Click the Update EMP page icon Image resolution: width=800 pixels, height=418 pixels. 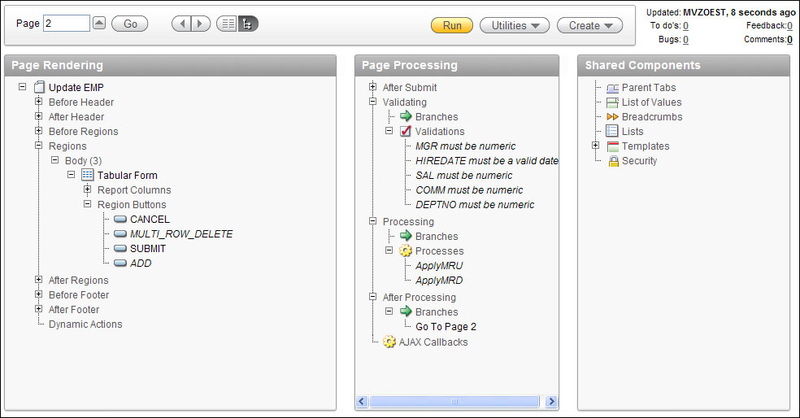[39, 87]
